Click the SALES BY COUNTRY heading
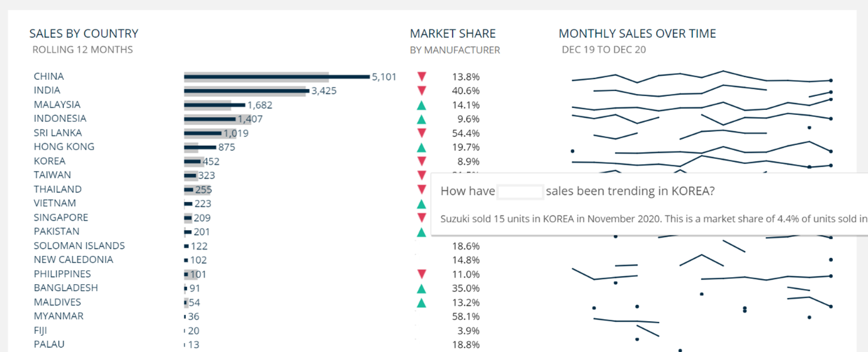 [x=84, y=34]
